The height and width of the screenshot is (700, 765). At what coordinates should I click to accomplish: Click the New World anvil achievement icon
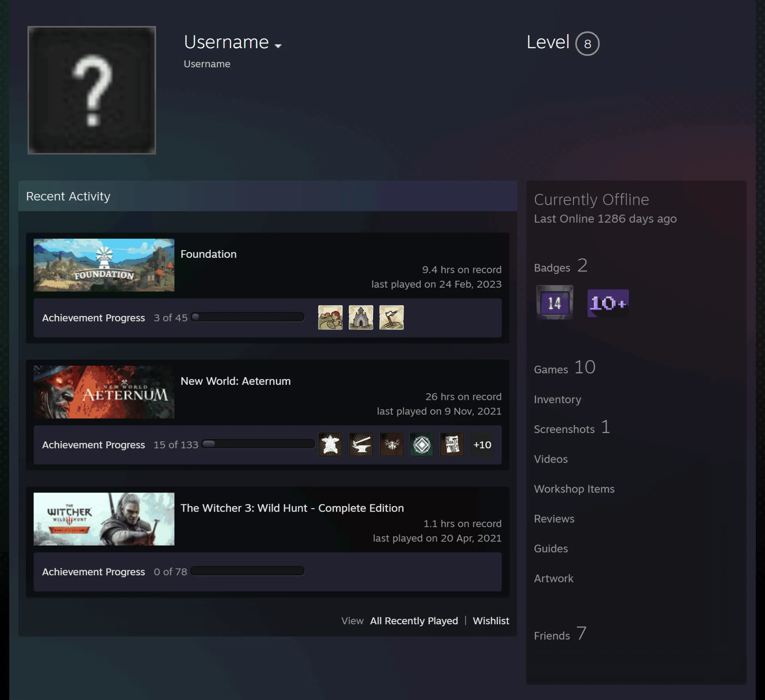coord(361,444)
